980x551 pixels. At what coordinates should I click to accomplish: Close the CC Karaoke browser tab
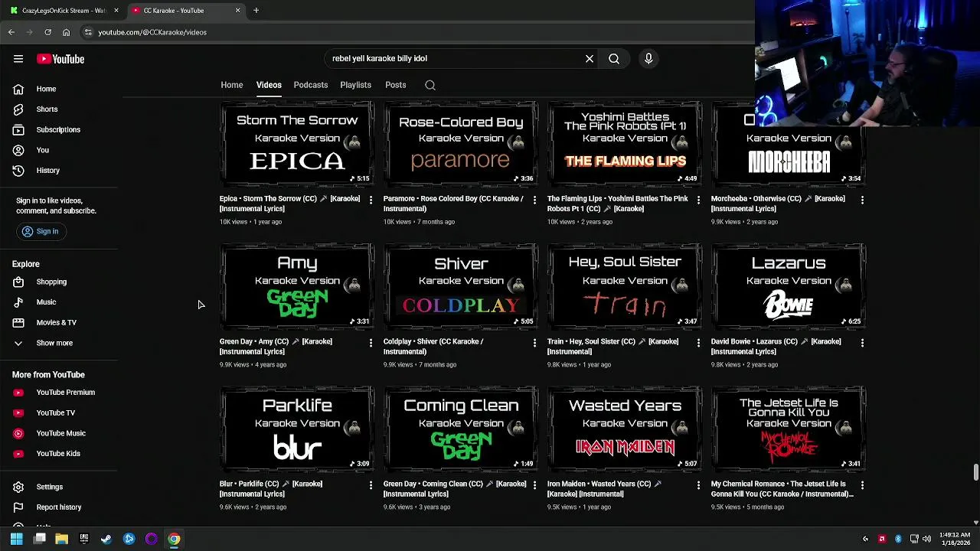[237, 10]
